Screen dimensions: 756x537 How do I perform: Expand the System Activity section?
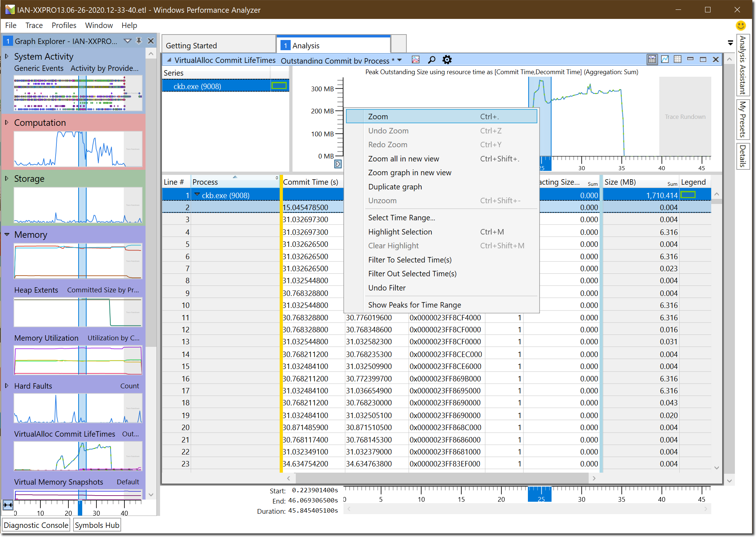click(7, 56)
